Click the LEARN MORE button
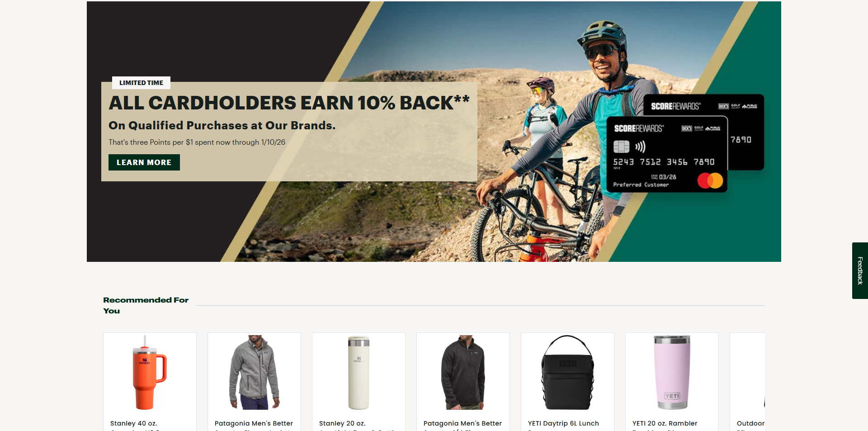 [x=144, y=162]
